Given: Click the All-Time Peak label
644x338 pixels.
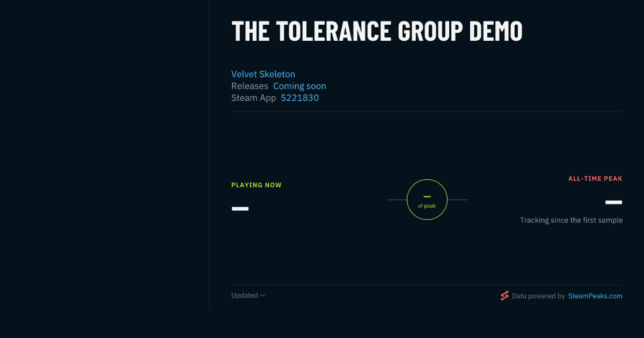Looking at the screenshot, I should click(x=595, y=179).
